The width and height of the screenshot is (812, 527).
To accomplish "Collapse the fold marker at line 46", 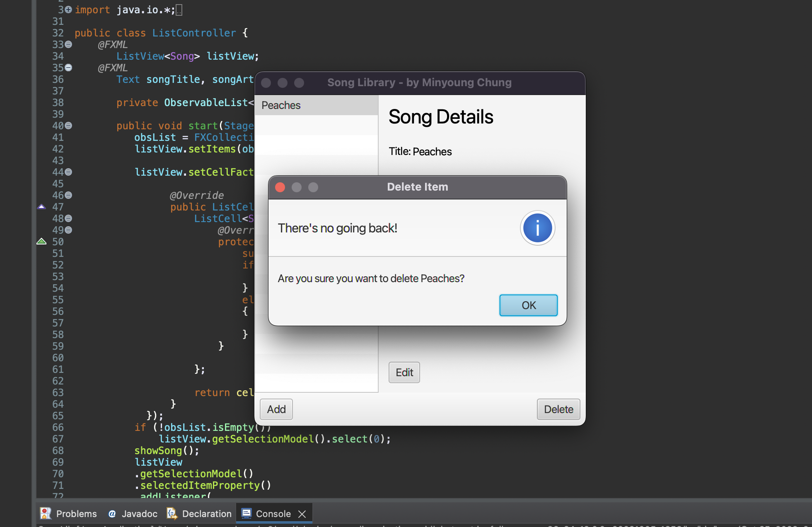I will [x=68, y=195].
